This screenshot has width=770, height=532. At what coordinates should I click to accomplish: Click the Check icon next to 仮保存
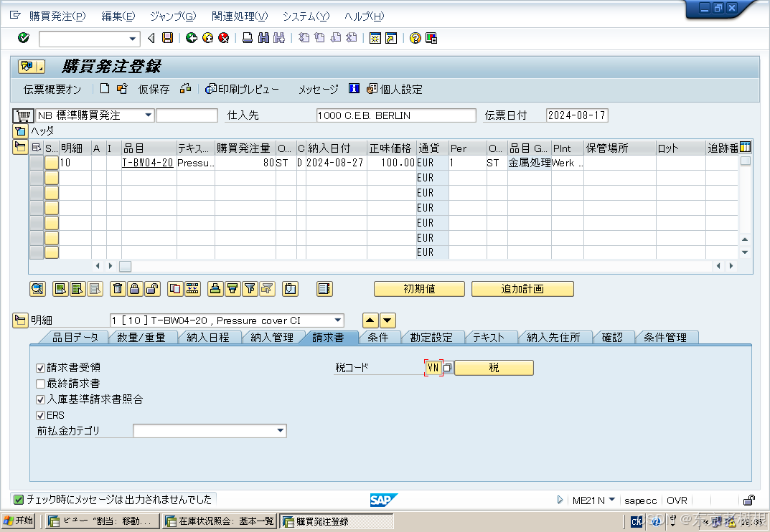(186, 89)
